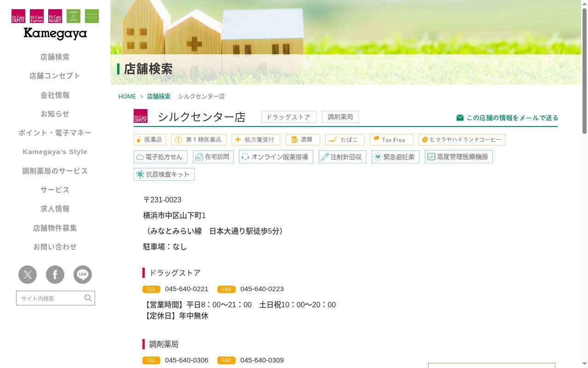
Task: Click the 緊急避妊薬 badge
Action: 396,156
